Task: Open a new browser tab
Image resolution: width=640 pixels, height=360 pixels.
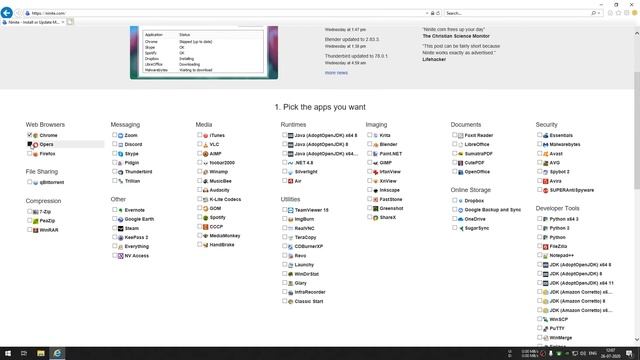Action: coord(70,22)
